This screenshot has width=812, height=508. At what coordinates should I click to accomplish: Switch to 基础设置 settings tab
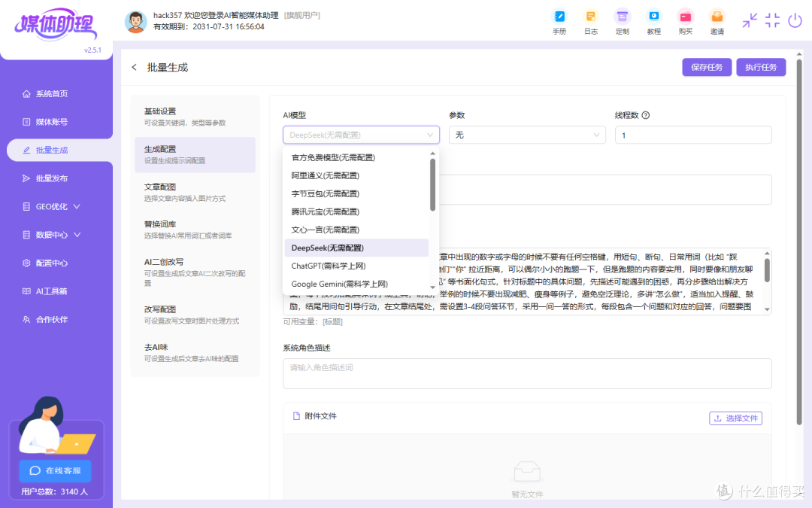(x=195, y=117)
